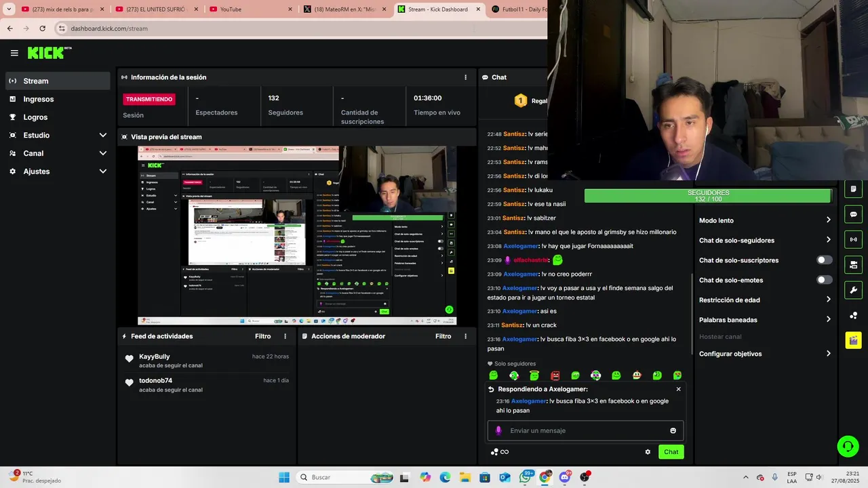
Task: Open WhatsApp from the taskbar
Action: [x=525, y=477]
